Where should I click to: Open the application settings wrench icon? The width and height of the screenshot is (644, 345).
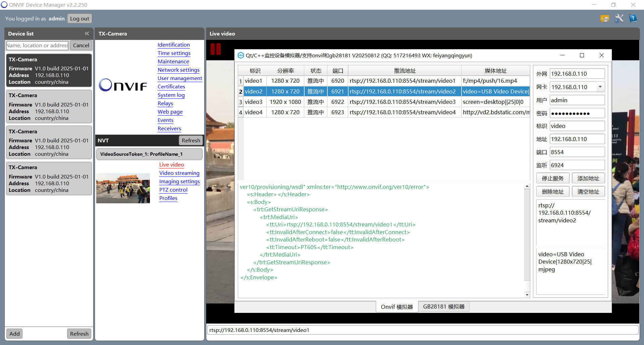pos(619,18)
